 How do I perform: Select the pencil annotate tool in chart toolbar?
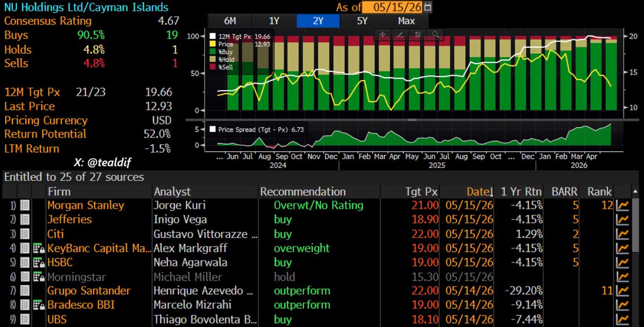point(400,34)
